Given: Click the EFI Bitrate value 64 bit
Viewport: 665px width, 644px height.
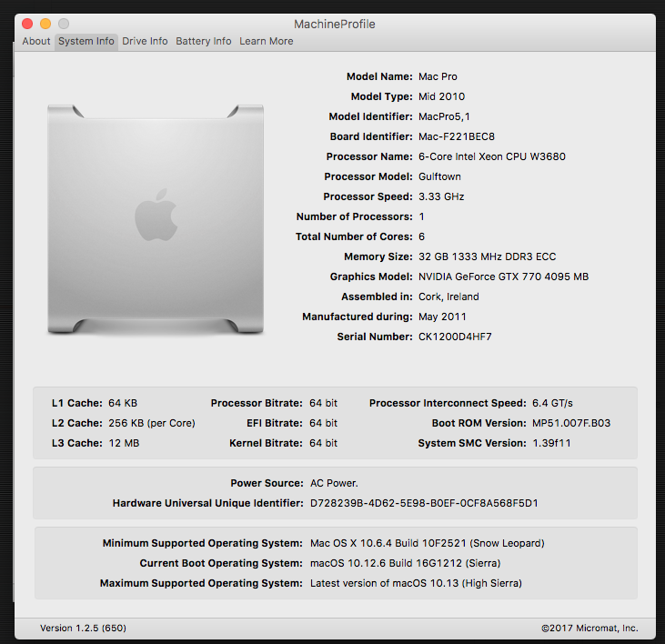Looking at the screenshot, I should click(323, 423).
